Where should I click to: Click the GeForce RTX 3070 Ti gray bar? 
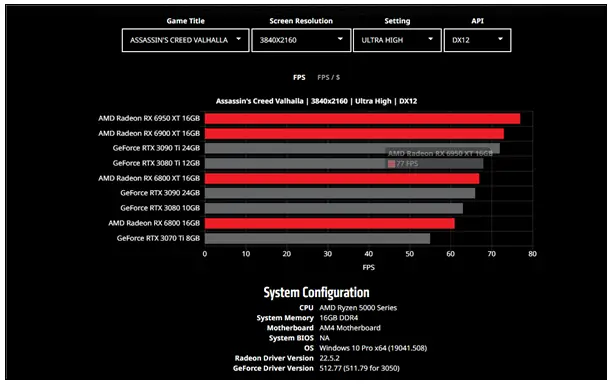(317, 238)
